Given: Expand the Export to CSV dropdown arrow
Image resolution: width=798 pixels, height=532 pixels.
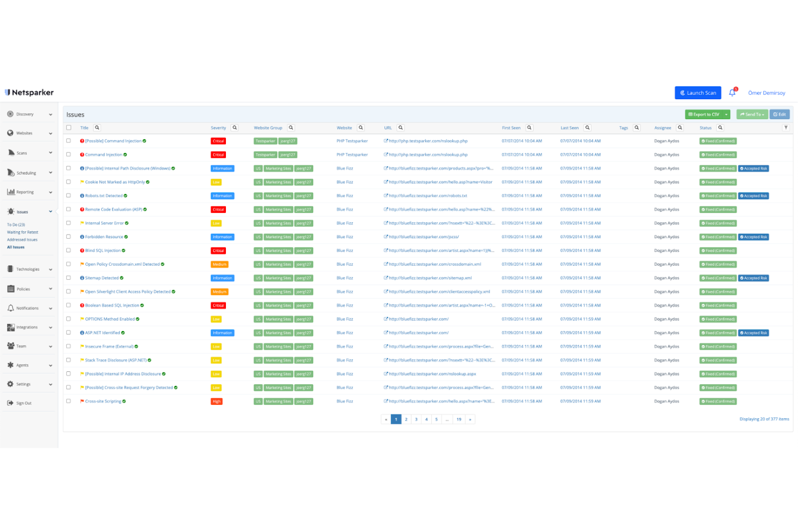Looking at the screenshot, I should tap(726, 114).
